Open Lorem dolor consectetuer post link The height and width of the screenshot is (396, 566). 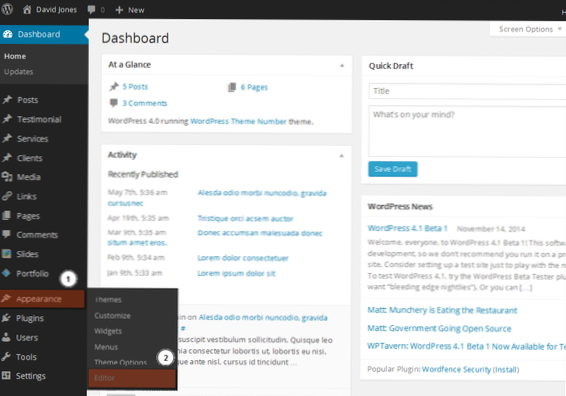(243, 258)
